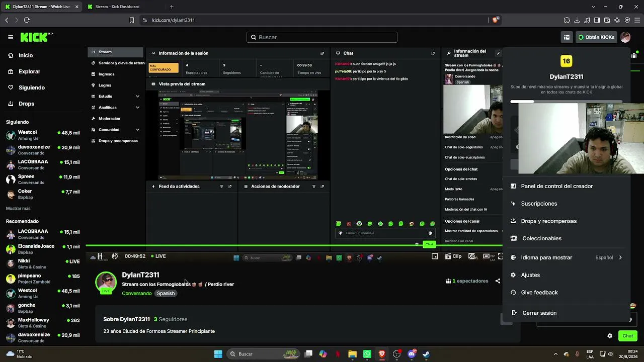Open the rewards box icon beside Obtén KICKs
Screen dimensions: 644x362
567,37
